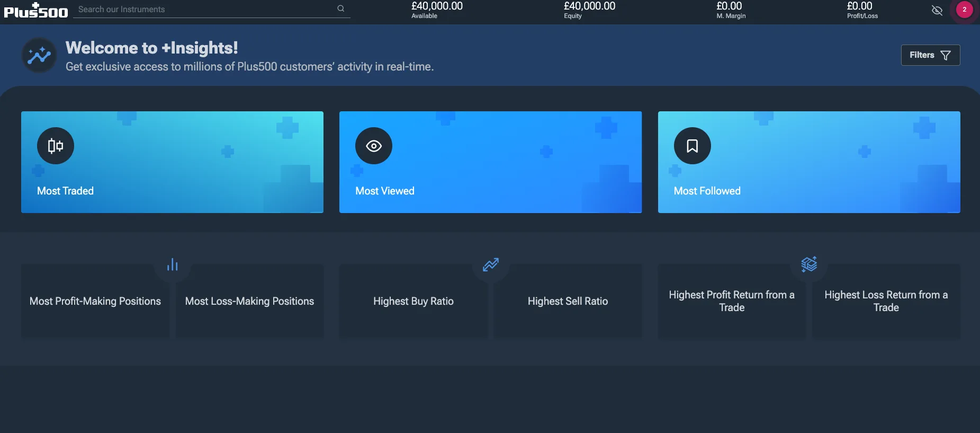Toggle the hide balance eye icon
Image resolution: width=980 pixels, height=433 pixels.
pyautogui.click(x=937, y=10)
